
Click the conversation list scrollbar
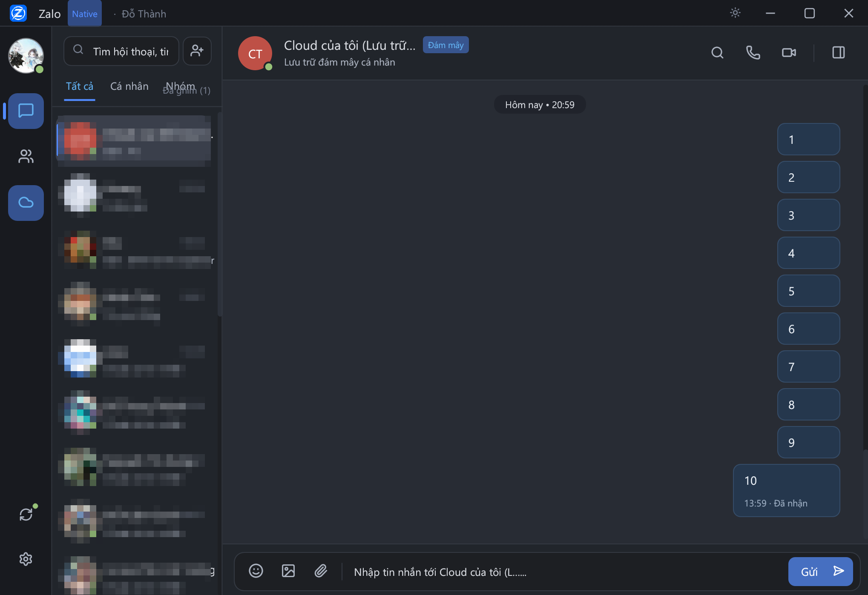(220, 214)
